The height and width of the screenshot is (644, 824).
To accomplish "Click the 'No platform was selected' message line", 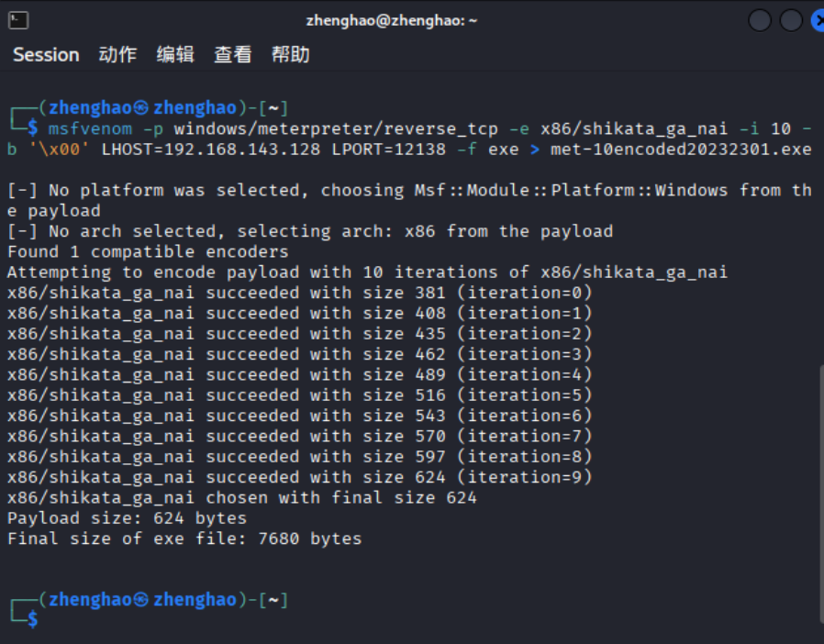I will (409, 200).
